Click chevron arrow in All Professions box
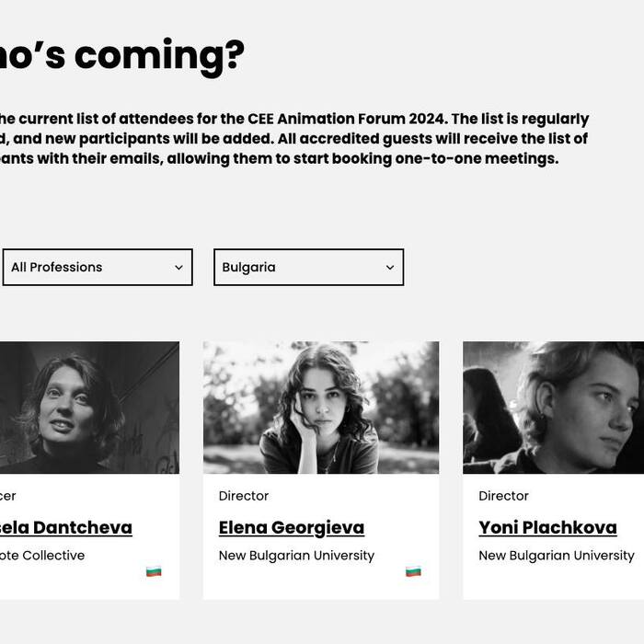The width and height of the screenshot is (644, 644). [178, 268]
